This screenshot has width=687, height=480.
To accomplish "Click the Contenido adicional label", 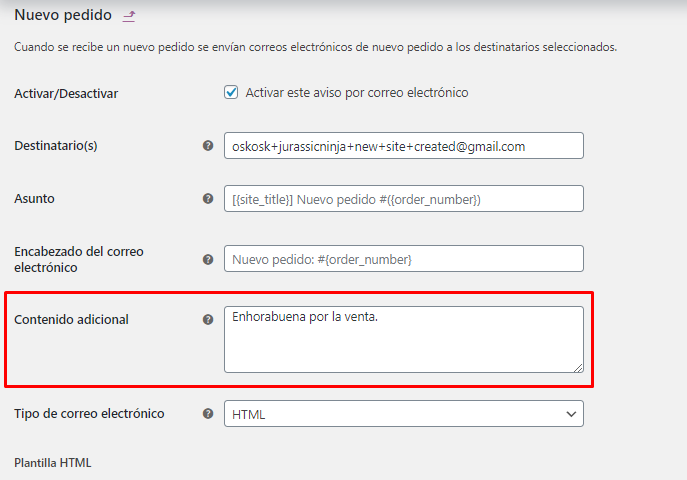I will 72,320.
